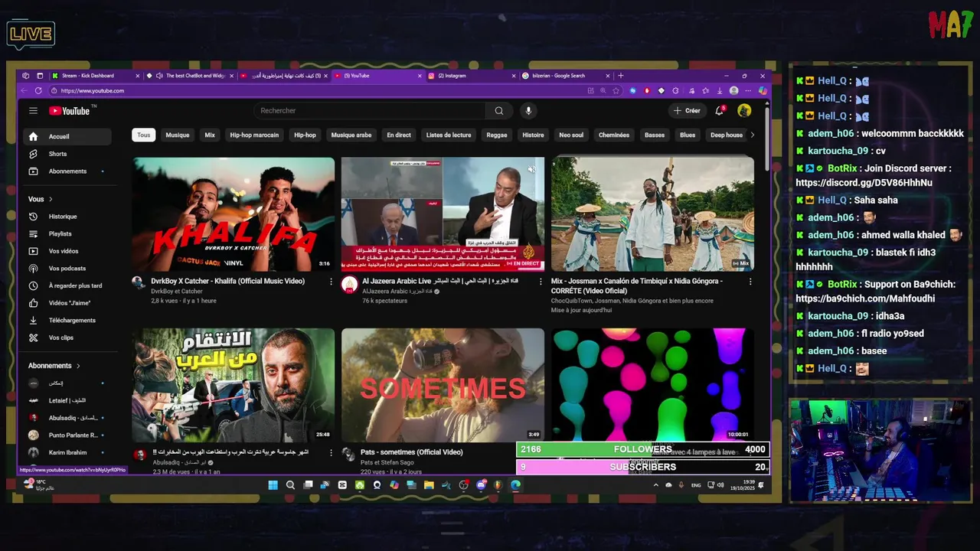980x551 pixels.
Task: Open Vos podcasts in the sidebar
Action: click(67, 269)
